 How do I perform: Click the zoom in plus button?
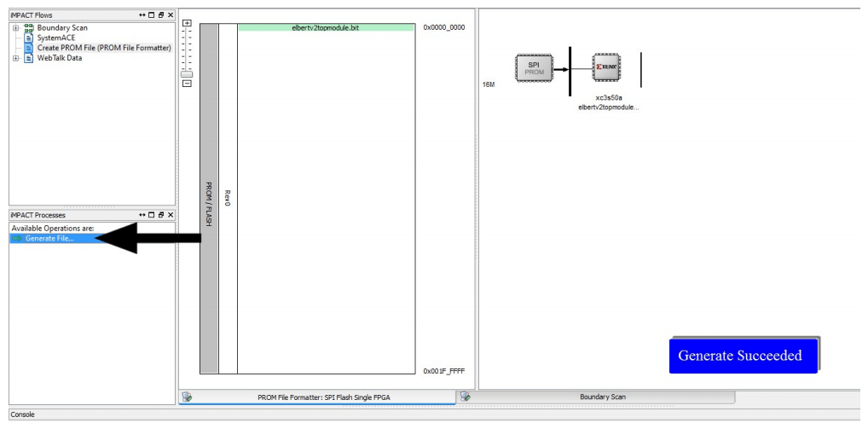click(188, 23)
